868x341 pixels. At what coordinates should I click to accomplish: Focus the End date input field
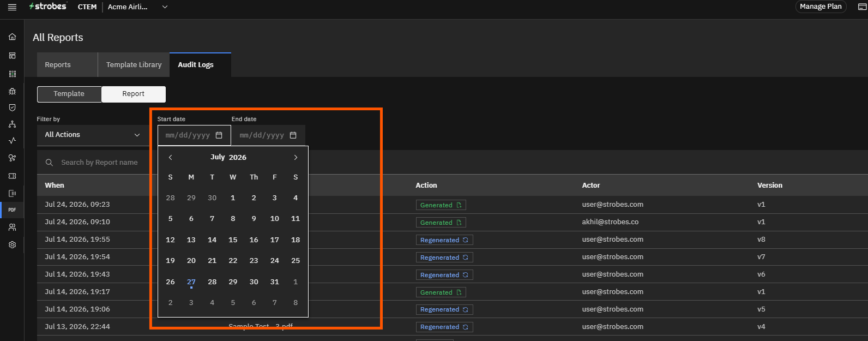coord(268,135)
